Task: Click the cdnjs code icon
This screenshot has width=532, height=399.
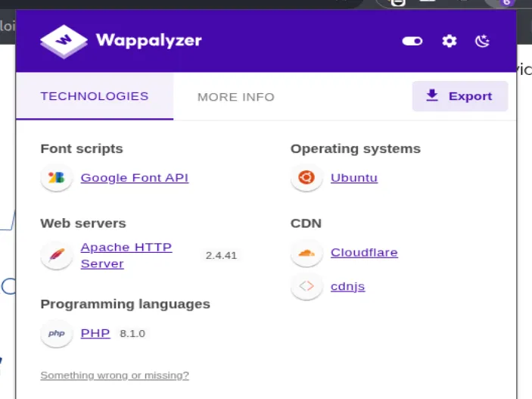Action: (306, 286)
